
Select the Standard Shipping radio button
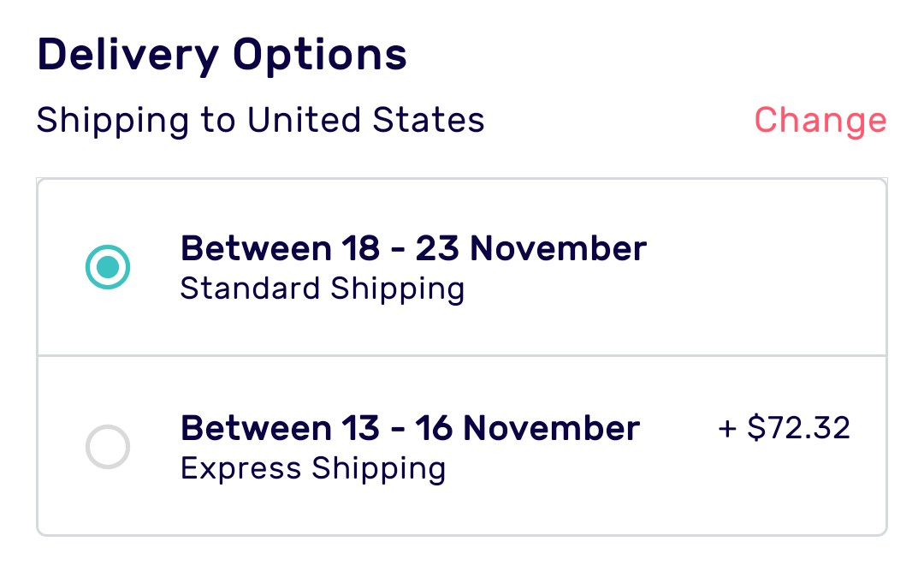click(x=108, y=268)
